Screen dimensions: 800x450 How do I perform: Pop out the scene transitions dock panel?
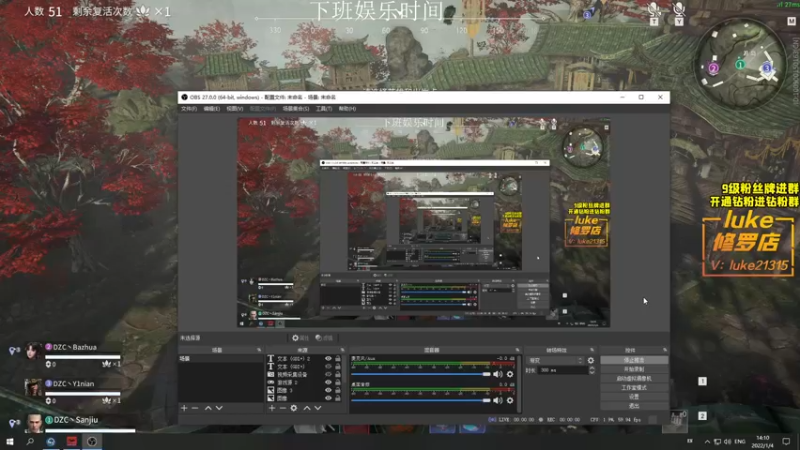point(592,350)
